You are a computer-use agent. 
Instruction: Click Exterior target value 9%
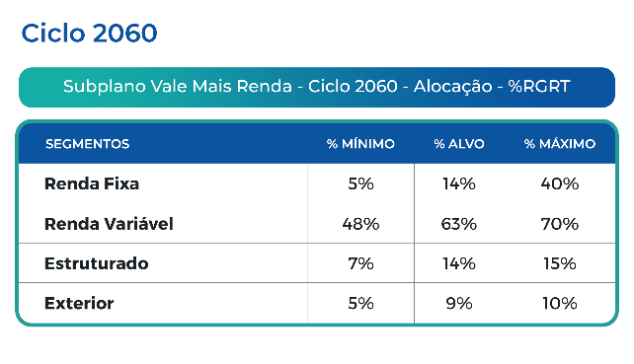[x=459, y=303]
